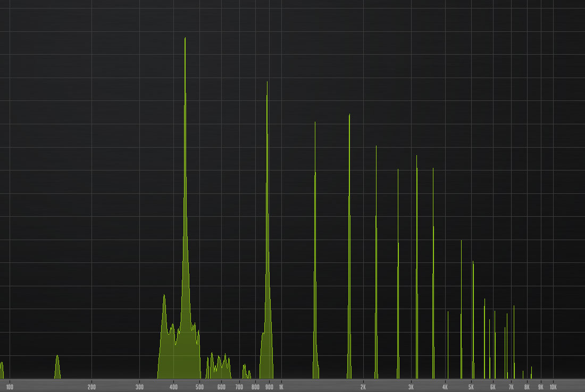Click the 6K frequency axis label

(x=493, y=387)
